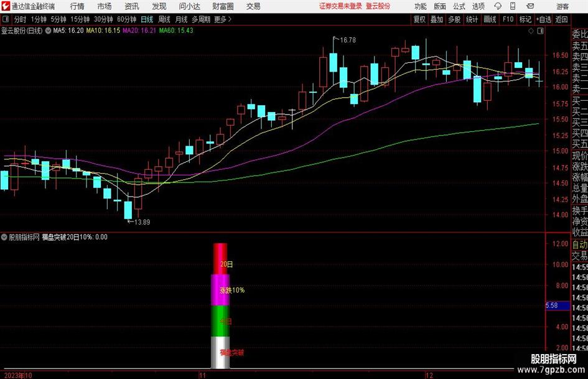Click the MA60: 15.43 label

tap(176, 30)
